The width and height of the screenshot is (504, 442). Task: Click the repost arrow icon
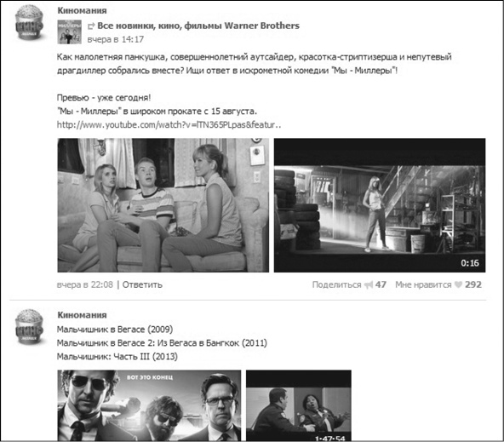tap(91, 26)
